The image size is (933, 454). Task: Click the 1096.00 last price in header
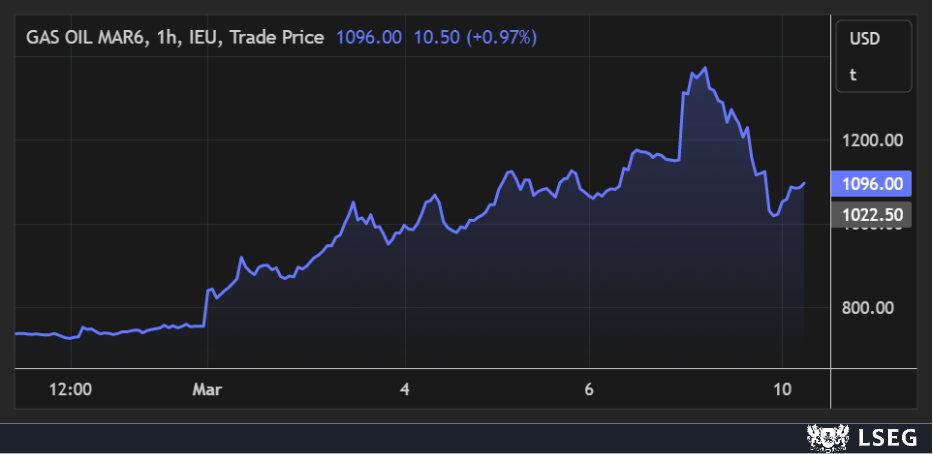(x=369, y=37)
